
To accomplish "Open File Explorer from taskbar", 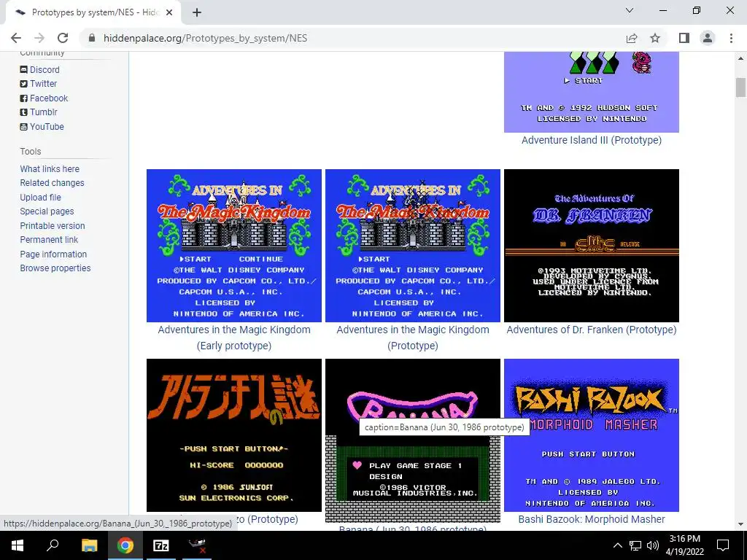I will 89,545.
